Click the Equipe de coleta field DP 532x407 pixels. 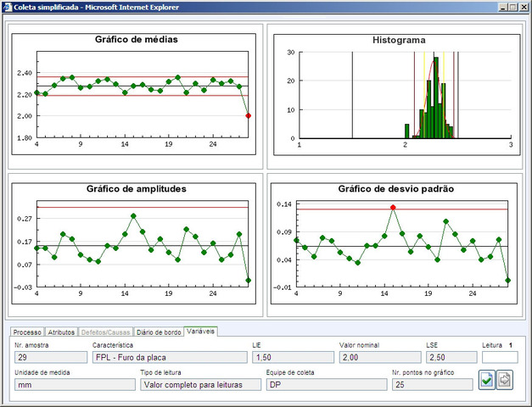click(x=327, y=385)
